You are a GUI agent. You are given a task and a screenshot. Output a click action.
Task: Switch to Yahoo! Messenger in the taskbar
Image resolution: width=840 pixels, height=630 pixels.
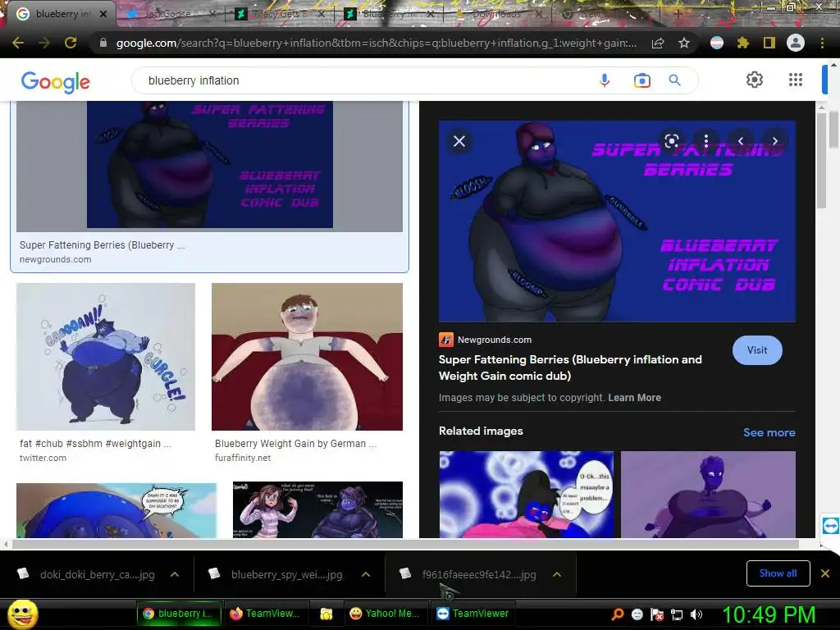pos(386,614)
